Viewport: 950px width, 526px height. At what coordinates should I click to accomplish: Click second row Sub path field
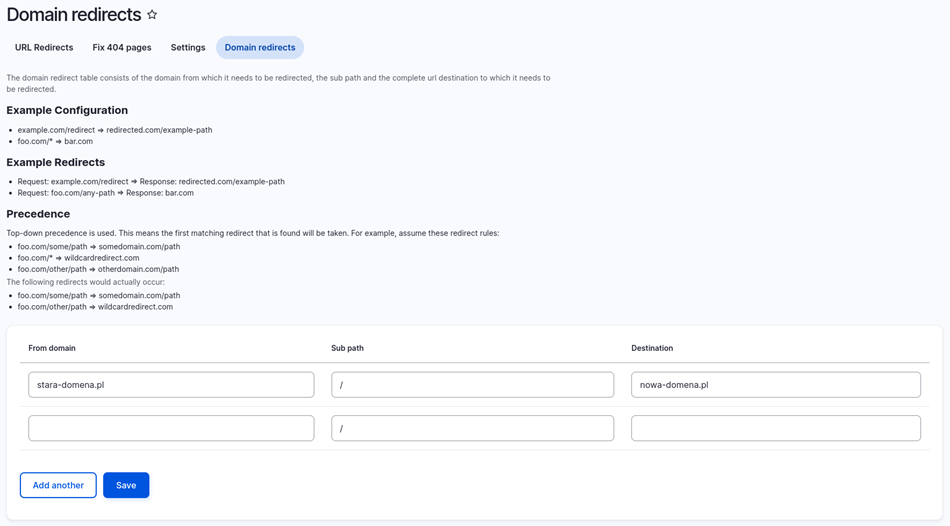[473, 428]
